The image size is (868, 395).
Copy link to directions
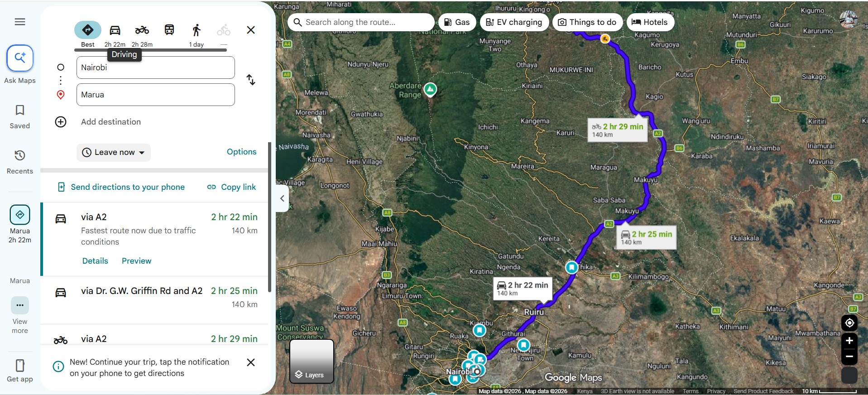tap(232, 187)
